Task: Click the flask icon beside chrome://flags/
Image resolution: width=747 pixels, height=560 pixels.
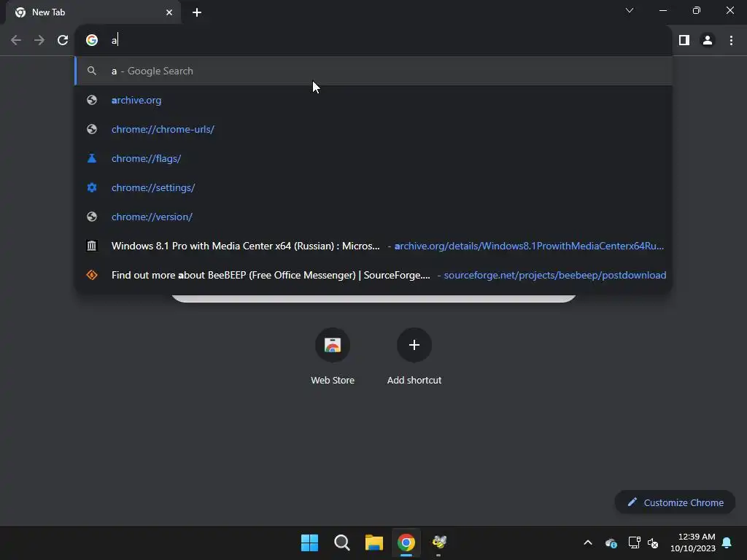Action: [x=92, y=158]
